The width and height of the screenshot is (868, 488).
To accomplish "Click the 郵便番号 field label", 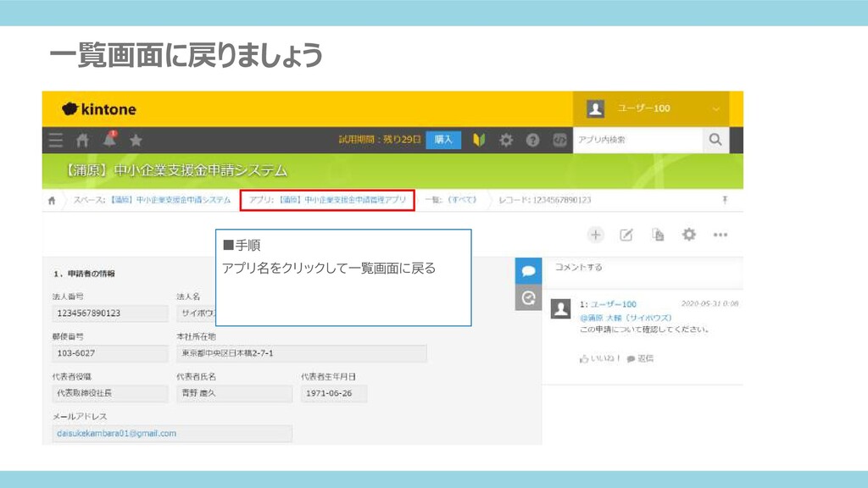I will [68, 336].
